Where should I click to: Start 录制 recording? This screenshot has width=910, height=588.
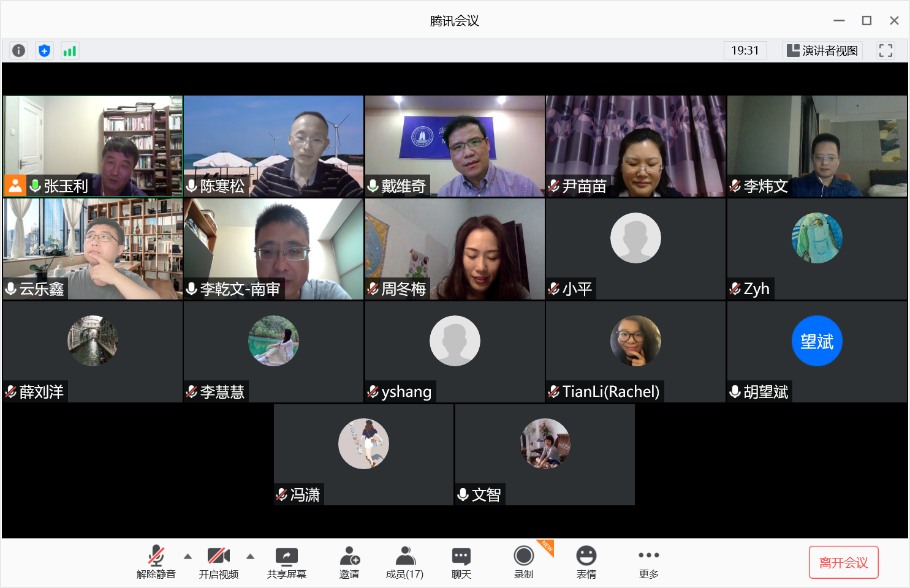click(x=524, y=562)
